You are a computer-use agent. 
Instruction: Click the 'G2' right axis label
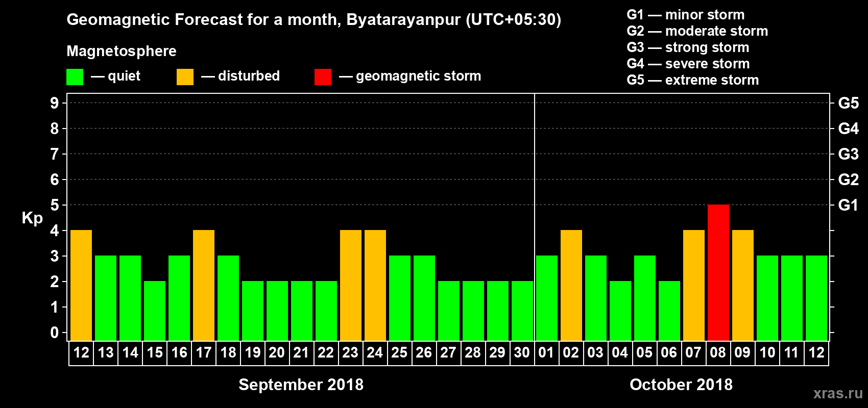849,180
